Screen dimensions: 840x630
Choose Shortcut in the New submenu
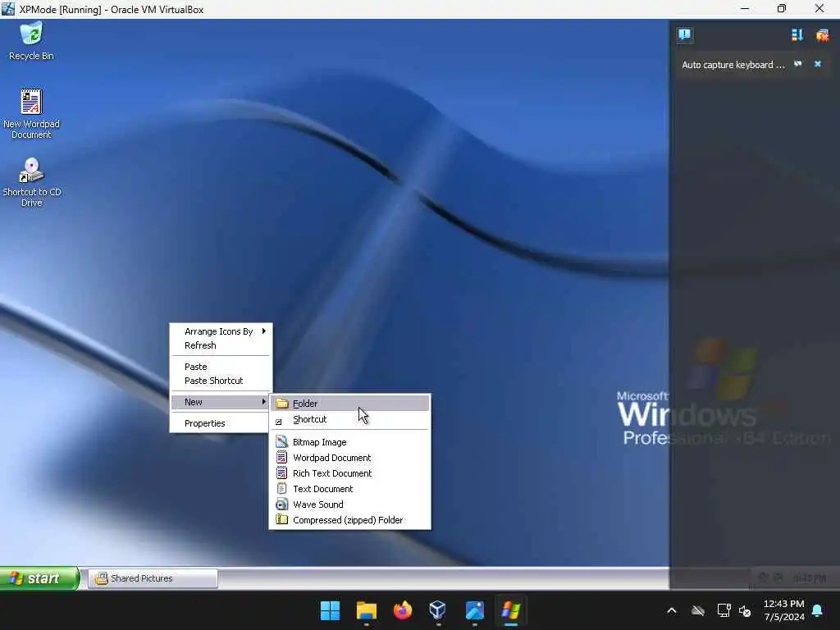[349, 419]
